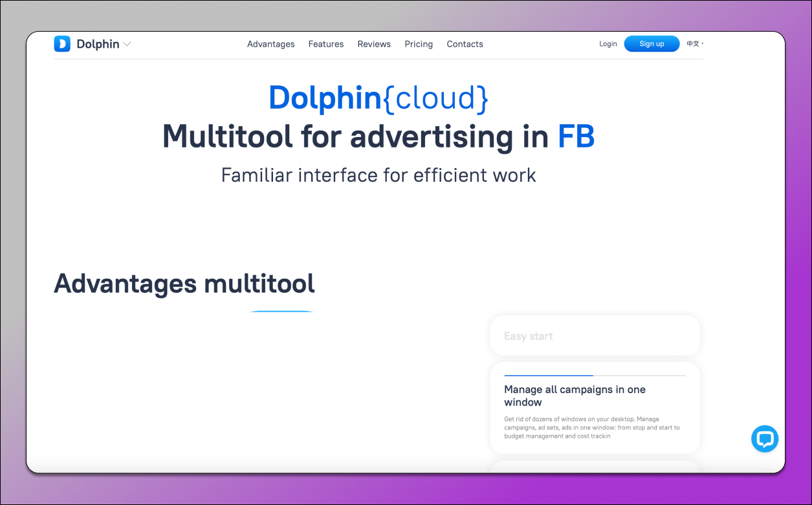Click the Dolphin logo icon

[62, 44]
